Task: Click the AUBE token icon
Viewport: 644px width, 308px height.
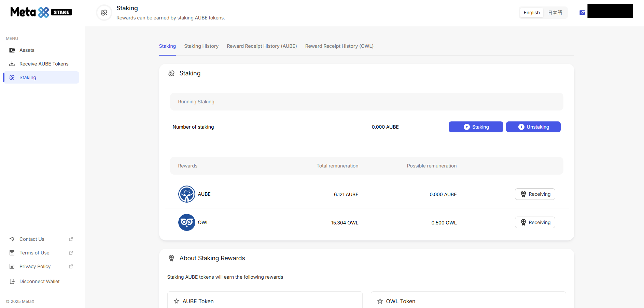Action: coord(186,194)
